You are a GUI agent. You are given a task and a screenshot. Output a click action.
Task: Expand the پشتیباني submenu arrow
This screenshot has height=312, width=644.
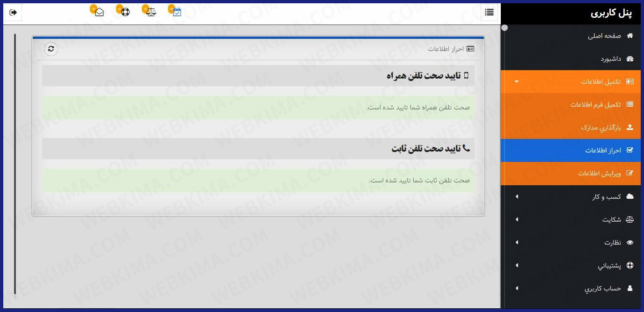[517, 265]
